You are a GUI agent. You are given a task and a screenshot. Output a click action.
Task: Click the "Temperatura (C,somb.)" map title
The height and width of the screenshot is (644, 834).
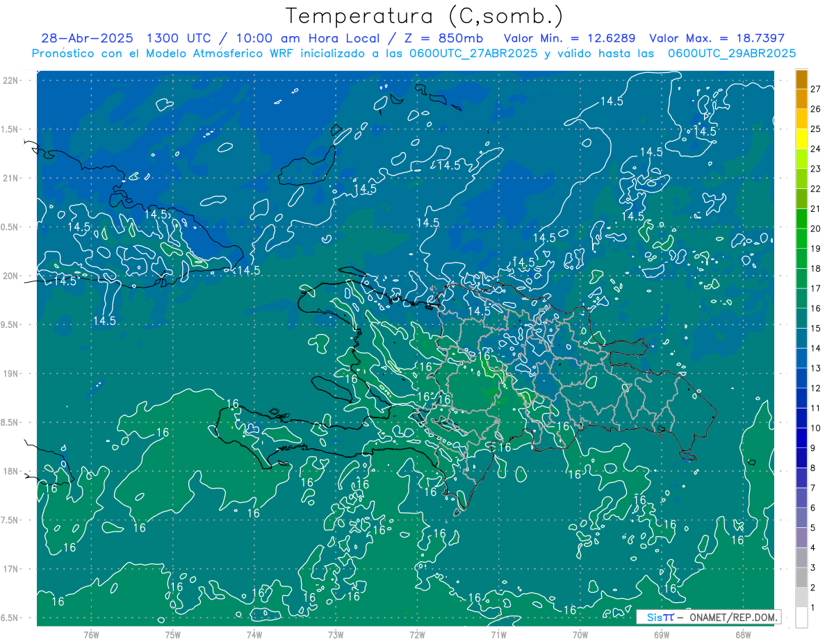coord(424,16)
